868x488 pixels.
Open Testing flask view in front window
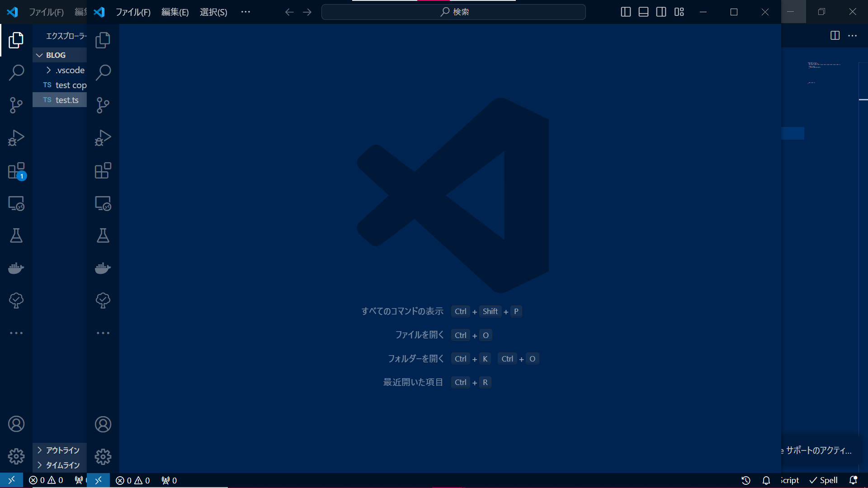point(103,235)
